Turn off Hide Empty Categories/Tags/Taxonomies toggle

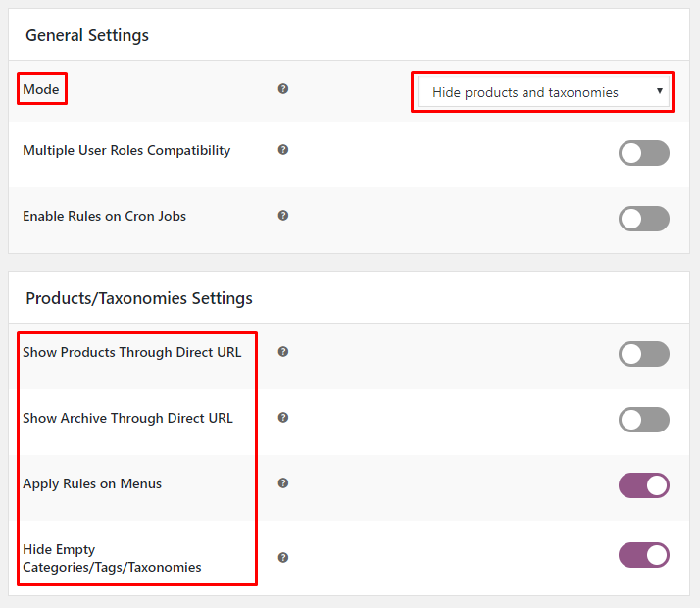643,555
